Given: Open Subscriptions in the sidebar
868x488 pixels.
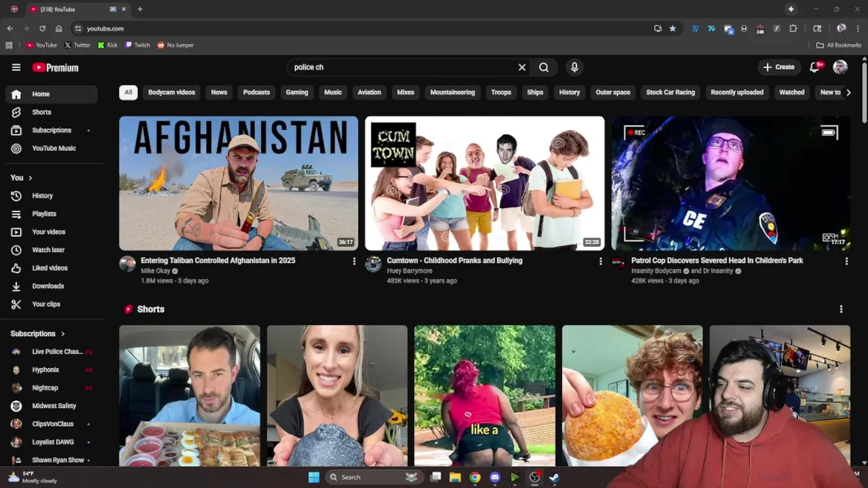Looking at the screenshot, I should [52, 130].
